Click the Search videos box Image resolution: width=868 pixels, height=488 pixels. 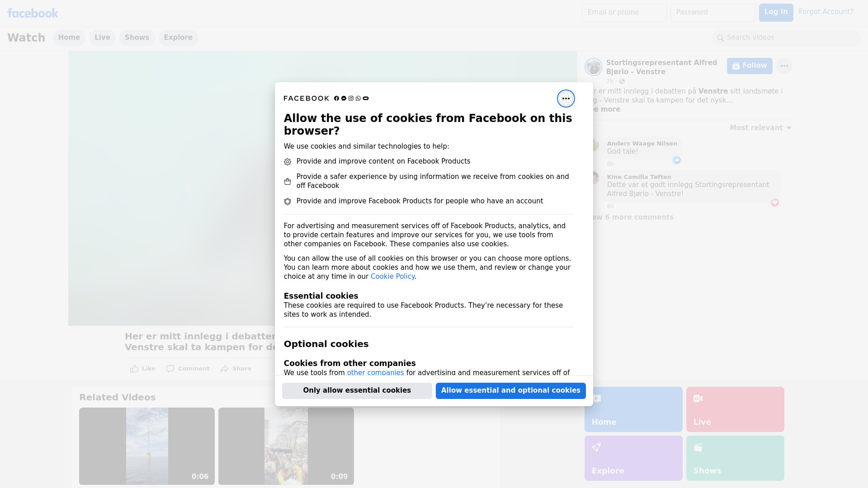787,38
